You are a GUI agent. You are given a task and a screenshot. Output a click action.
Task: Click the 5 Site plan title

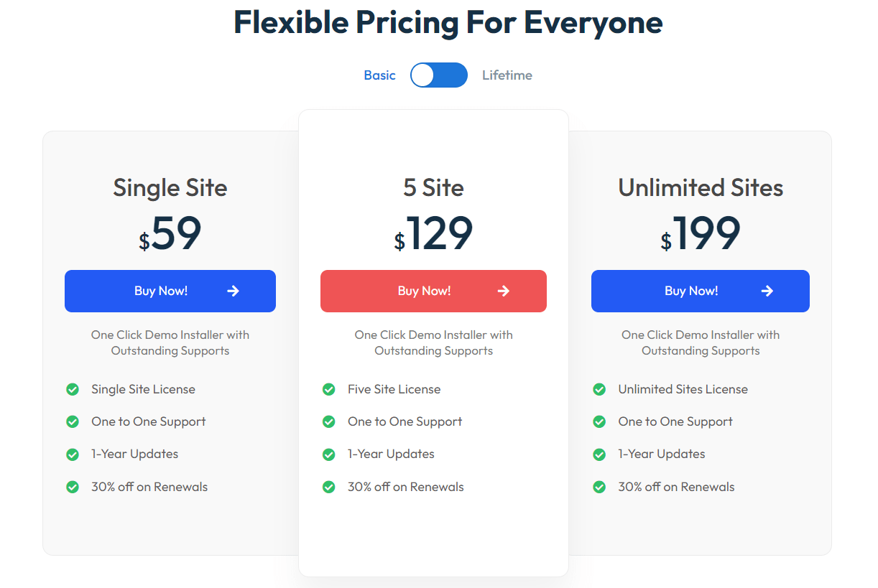pos(433,187)
